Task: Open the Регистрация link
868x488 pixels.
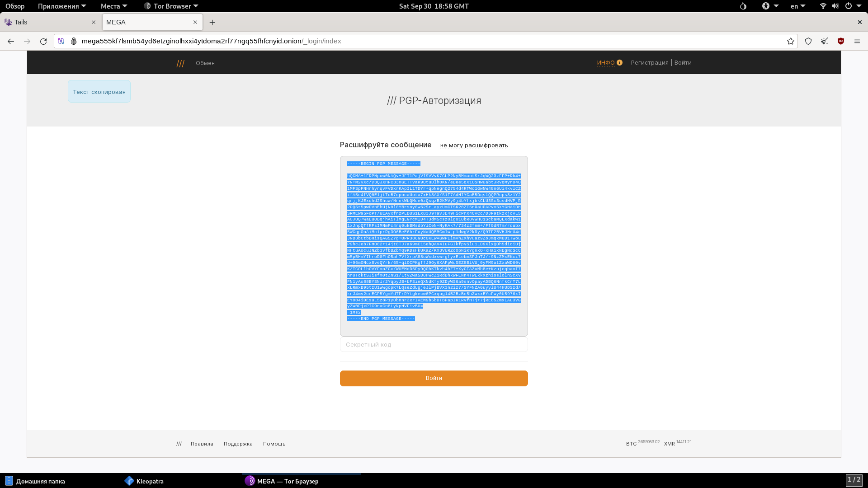Action: [649, 63]
